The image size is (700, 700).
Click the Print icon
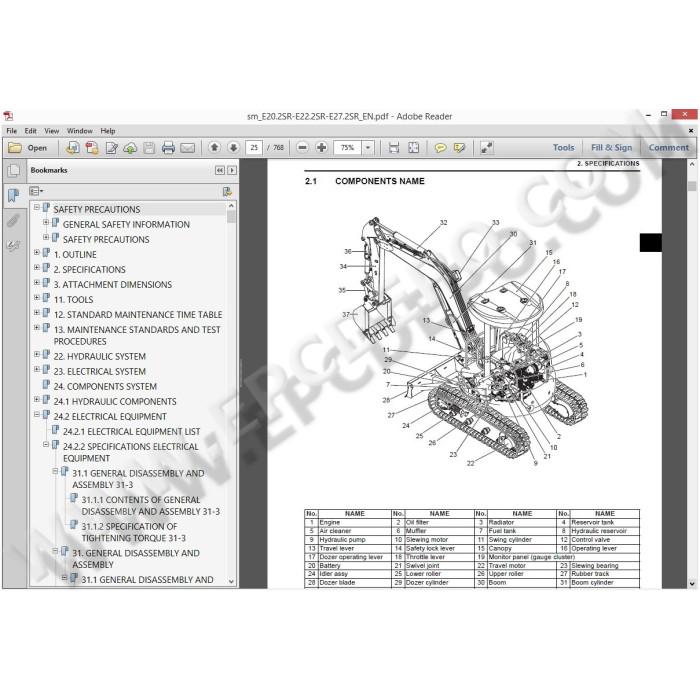tap(168, 147)
